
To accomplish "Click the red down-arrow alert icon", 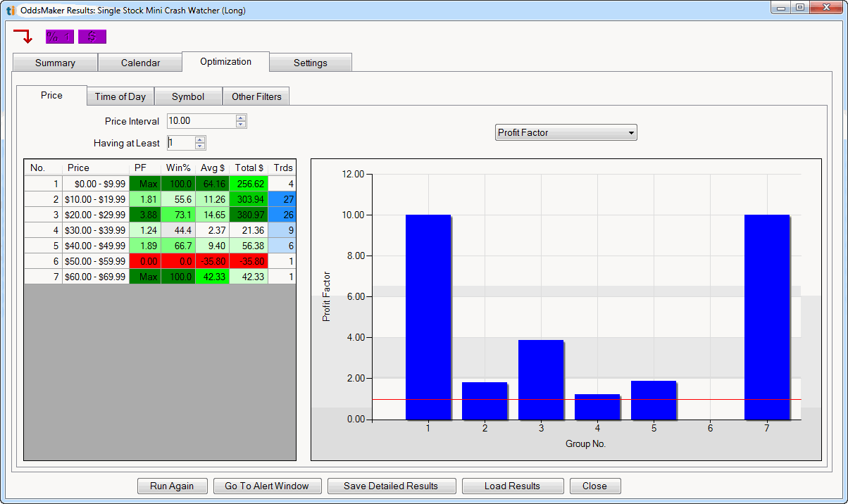I will point(23,37).
